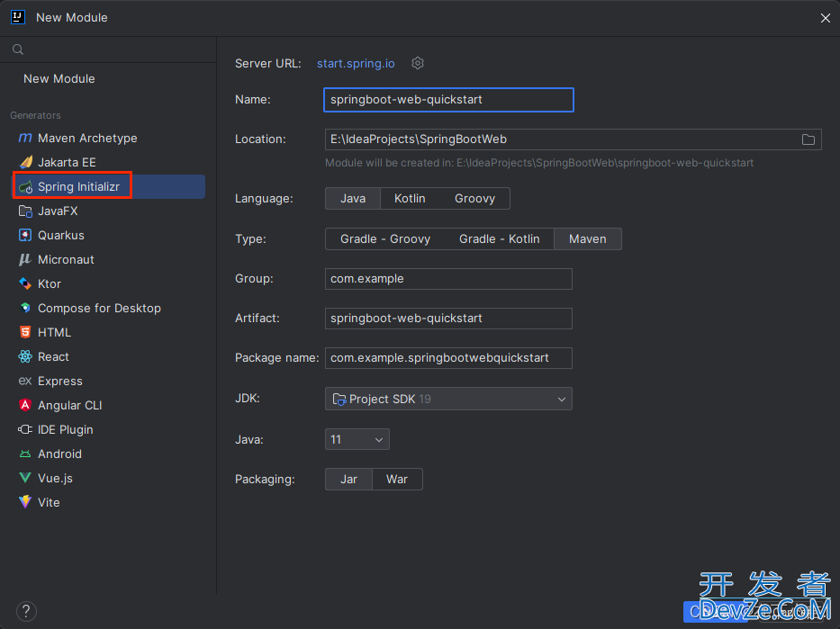Open the Java version dropdown
The height and width of the screenshot is (629, 840).
pyautogui.click(x=357, y=439)
